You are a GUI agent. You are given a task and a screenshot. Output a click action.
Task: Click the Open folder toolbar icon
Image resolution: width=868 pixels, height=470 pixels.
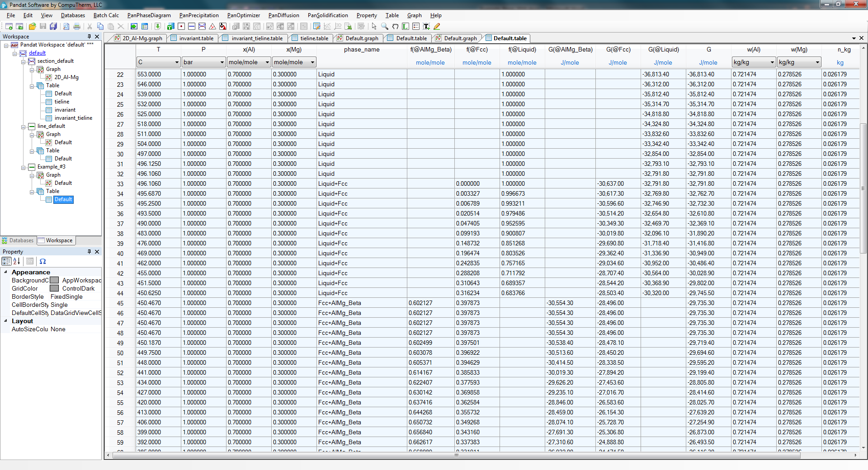click(x=32, y=27)
